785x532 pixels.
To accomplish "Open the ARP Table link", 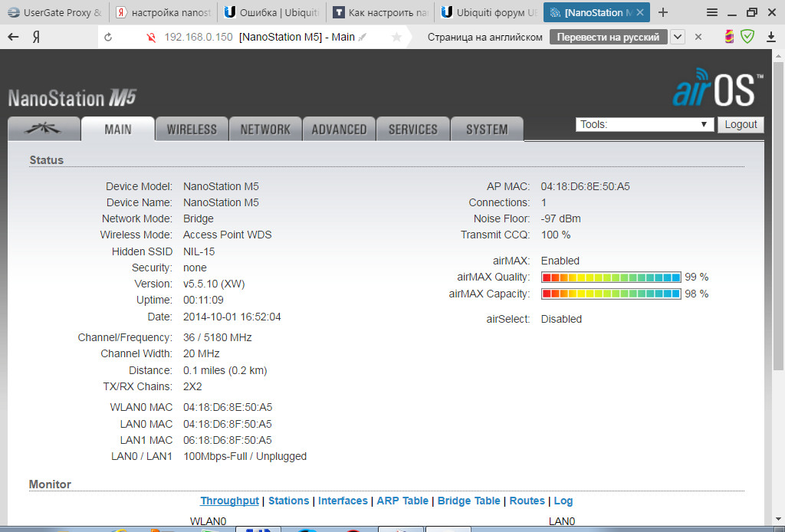I will tap(402, 501).
